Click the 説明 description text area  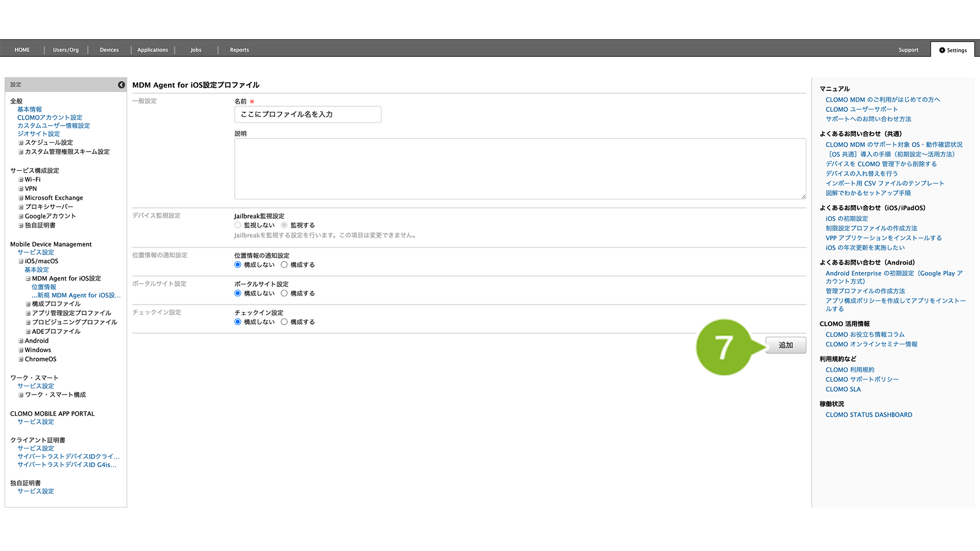pos(519,169)
